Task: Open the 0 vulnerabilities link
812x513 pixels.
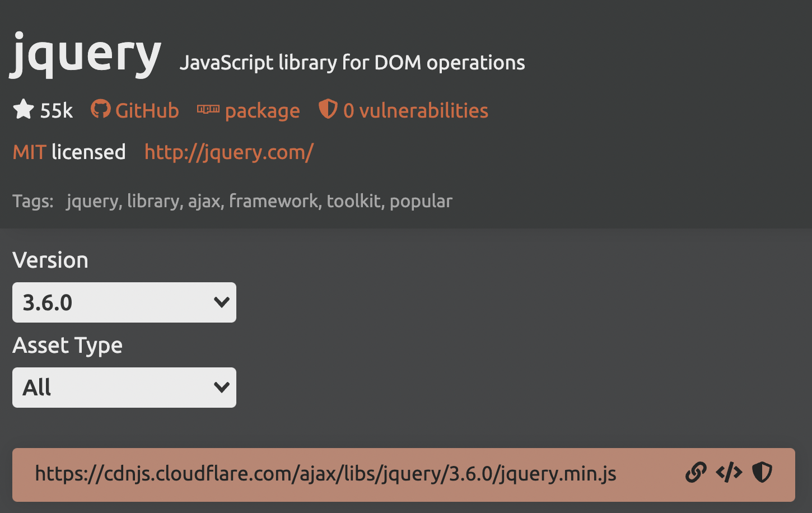Action: 403,110
